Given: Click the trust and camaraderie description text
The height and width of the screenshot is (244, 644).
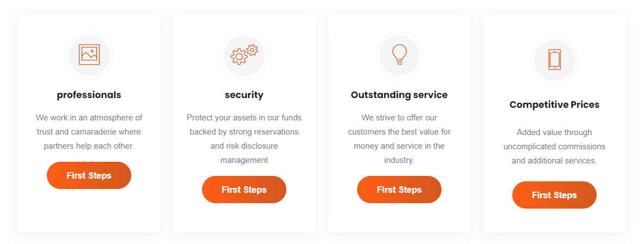Looking at the screenshot, I should (x=89, y=132).
